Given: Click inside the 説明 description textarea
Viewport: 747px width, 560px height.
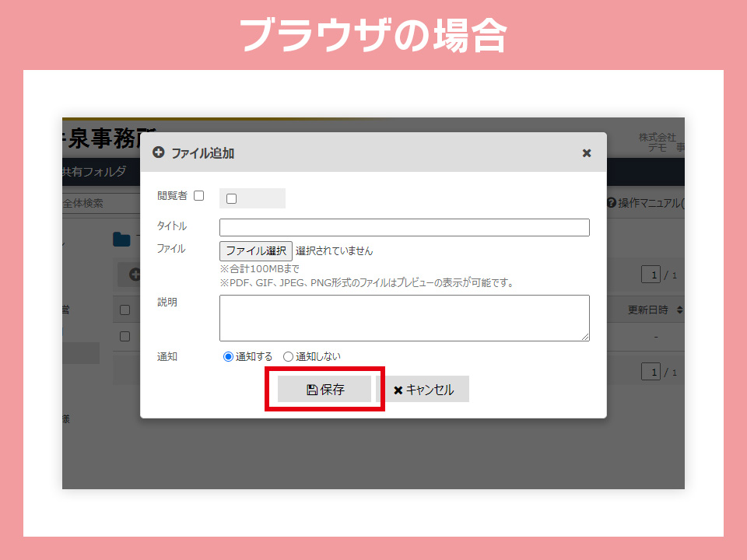Looking at the screenshot, I should point(404,317).
